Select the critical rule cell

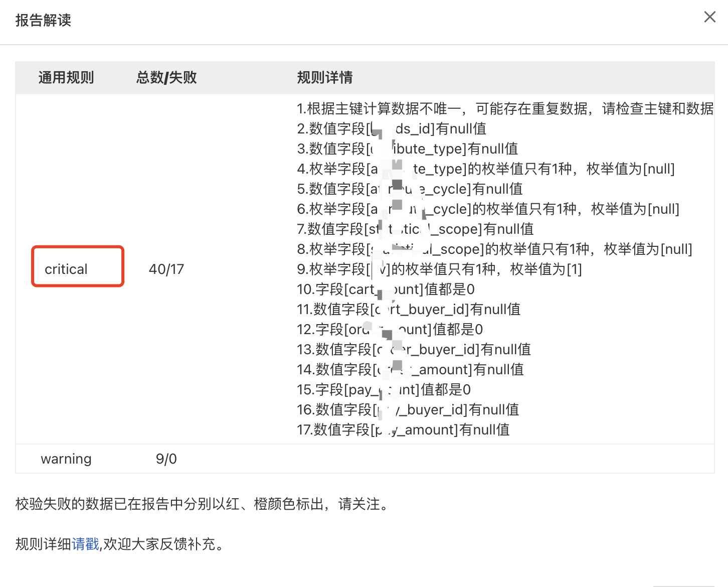pos(66,269)
